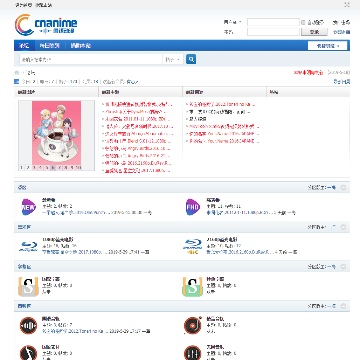Collapse the first forum category section

pos(343,188)
